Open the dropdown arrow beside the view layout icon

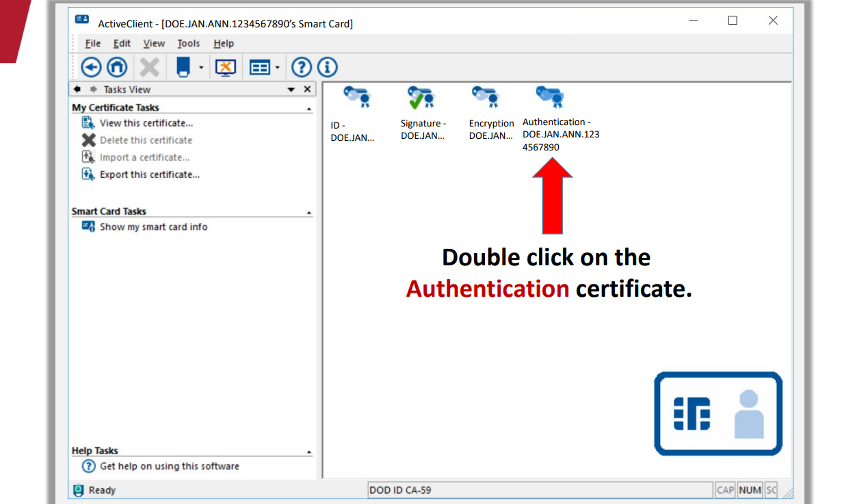277,67
